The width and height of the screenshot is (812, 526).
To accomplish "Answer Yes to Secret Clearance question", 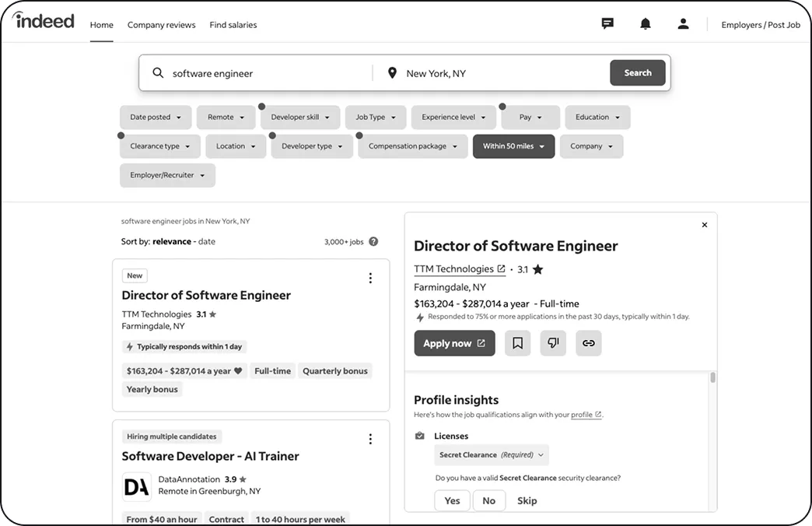I will pos(452,500).
